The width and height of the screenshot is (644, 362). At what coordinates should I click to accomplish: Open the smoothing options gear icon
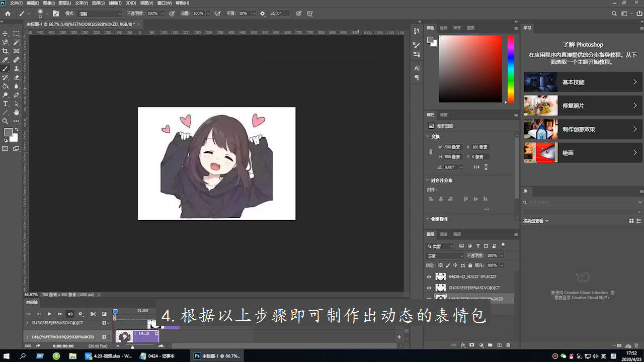coord(262,14)
